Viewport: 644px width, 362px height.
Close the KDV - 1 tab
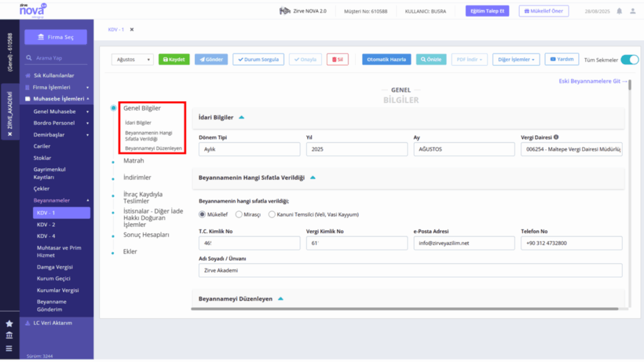132,30
